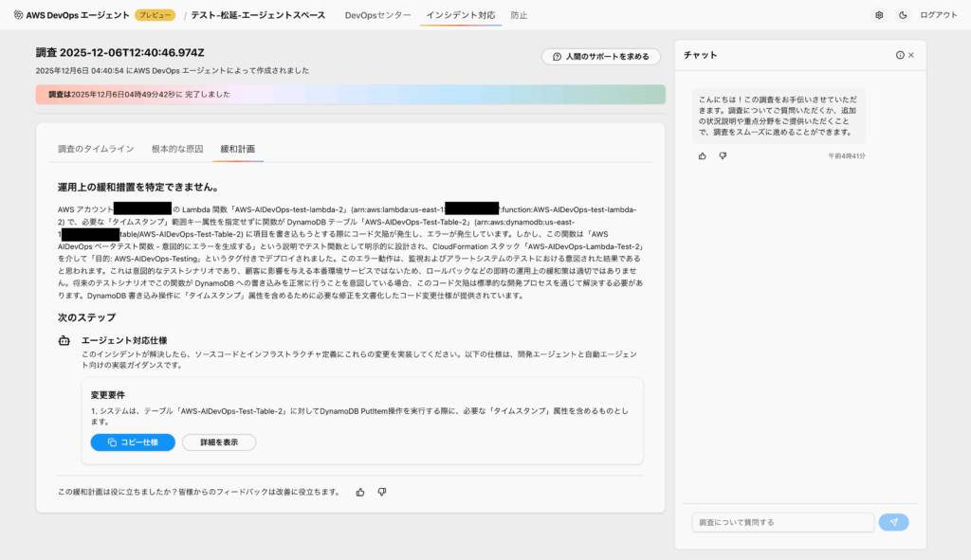This screenshot has height=560, width=971.
Task: Click the 調査について質問する input field
Action: click(x=782, y=522)
